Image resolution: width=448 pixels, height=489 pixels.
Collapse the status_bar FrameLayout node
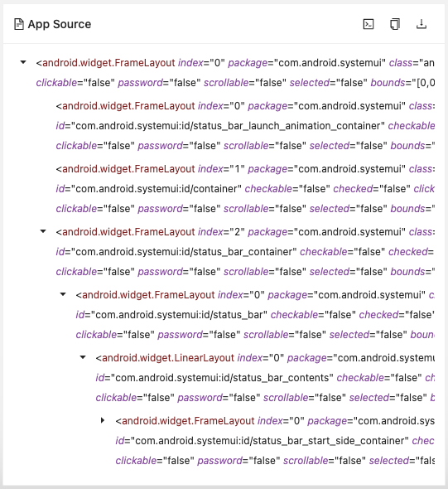[x=63, y=294]
